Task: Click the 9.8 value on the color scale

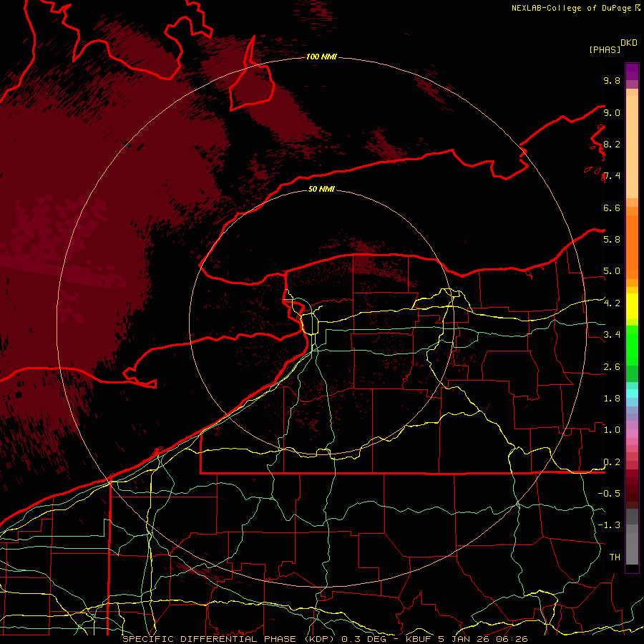Action: tap(612, 80)
